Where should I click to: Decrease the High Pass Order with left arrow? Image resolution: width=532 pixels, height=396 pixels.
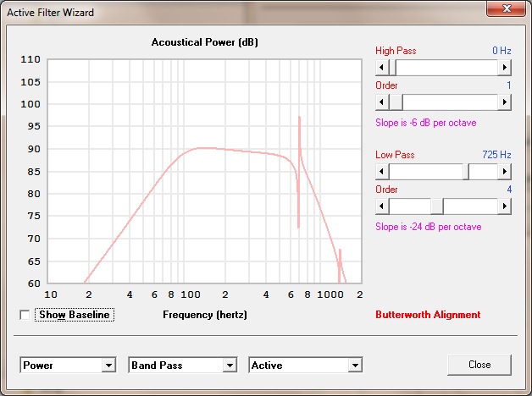tap(382, 102)
